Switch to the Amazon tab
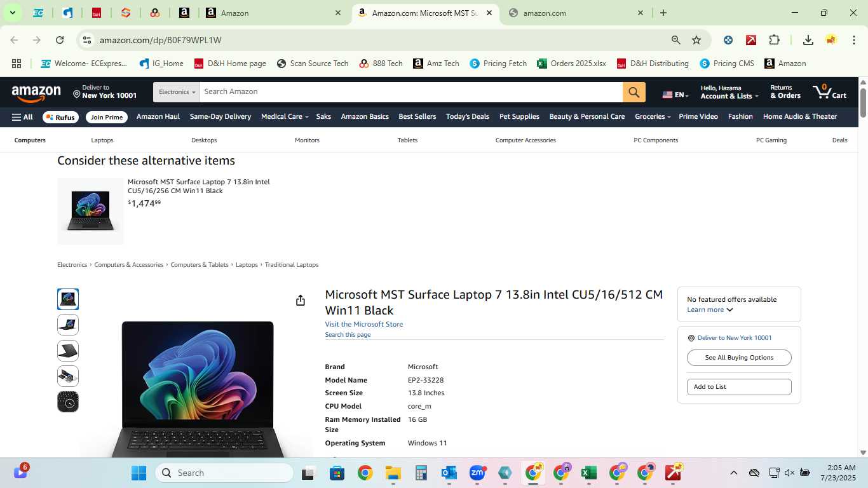Screen dimensions: 868x488 tap(274, 13)
